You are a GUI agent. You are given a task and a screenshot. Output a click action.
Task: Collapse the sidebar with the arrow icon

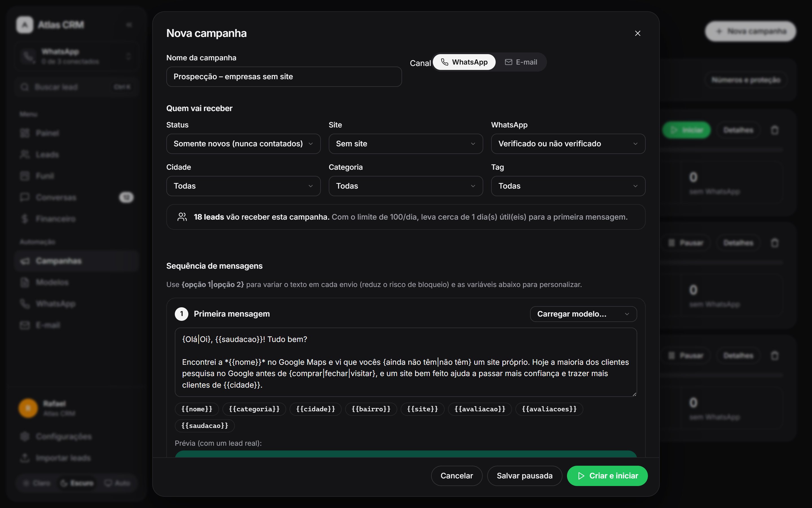coord(129,25)
